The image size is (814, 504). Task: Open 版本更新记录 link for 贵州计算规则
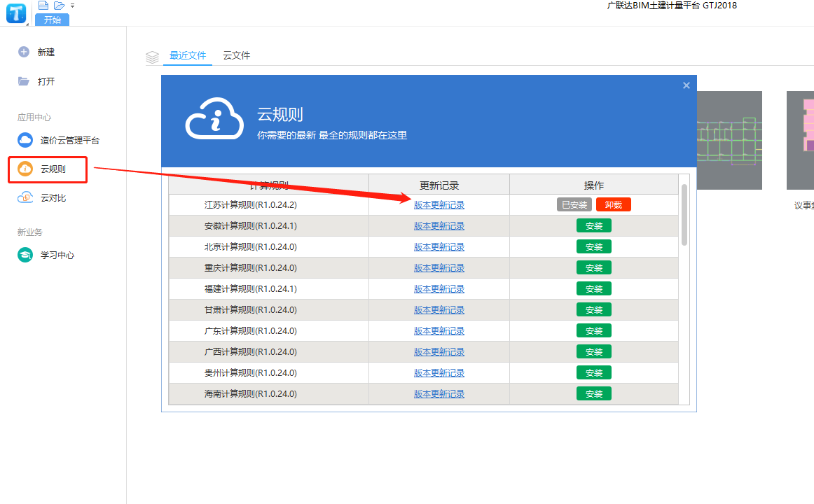point(439,373)
